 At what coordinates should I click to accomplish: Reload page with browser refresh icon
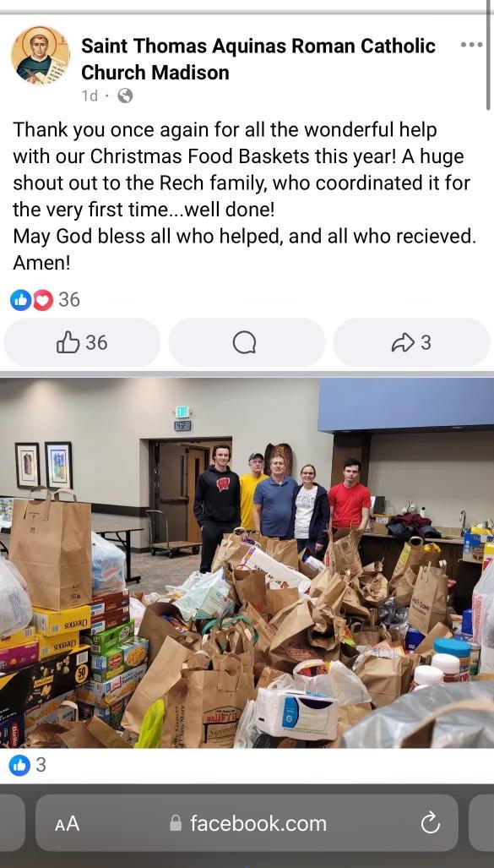coord(430,824)
